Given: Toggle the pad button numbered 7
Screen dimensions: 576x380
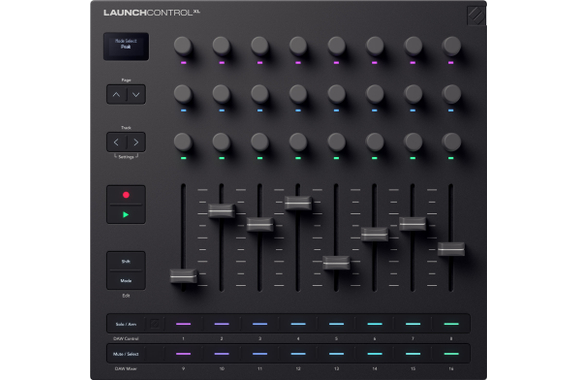Looking at the screenshot, I should tap(413, 324).
